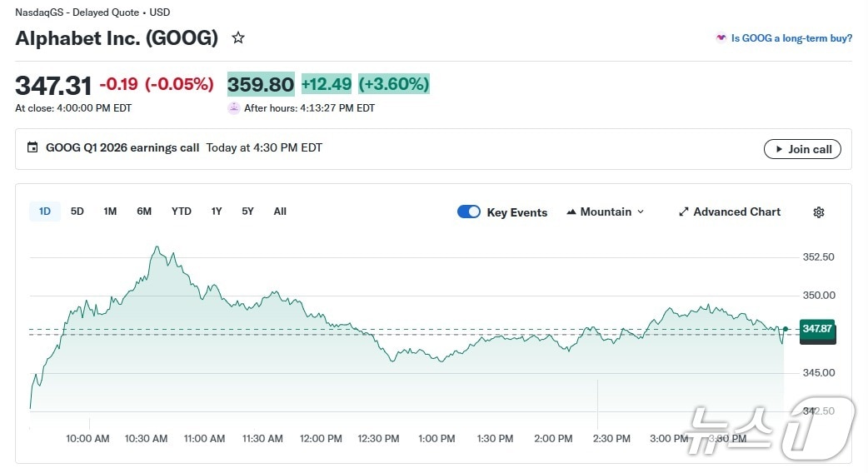
Task: Click the 347.87 price label on the chart
Action: click(816, 329)
